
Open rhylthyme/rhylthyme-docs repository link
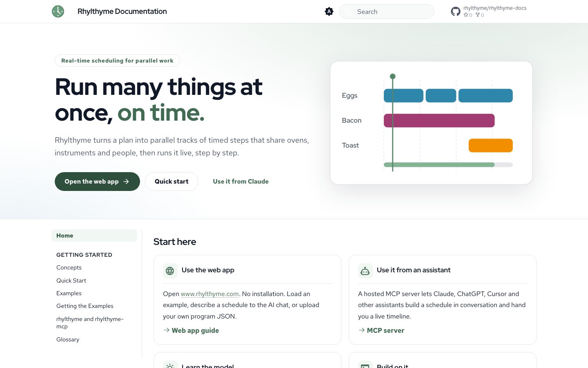pyautogui.click(x=495, y=8)
